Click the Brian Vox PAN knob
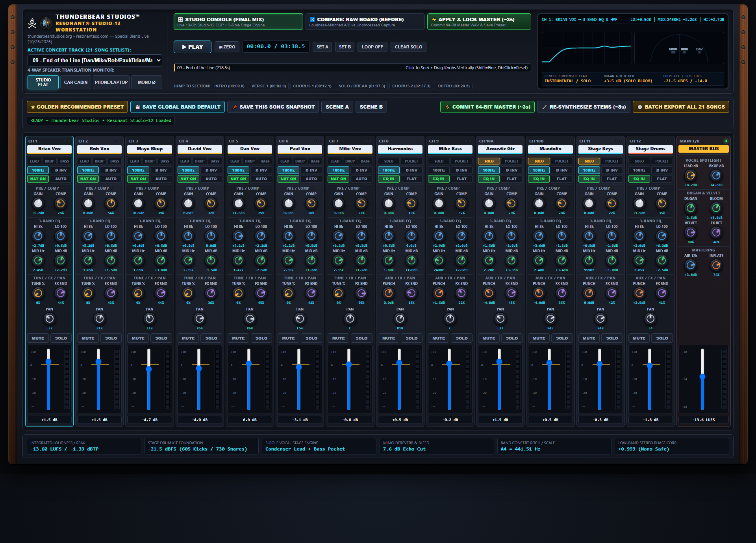The width and height of the screenshot is (756, 543). pyautogui.click(x=50, y=319)
